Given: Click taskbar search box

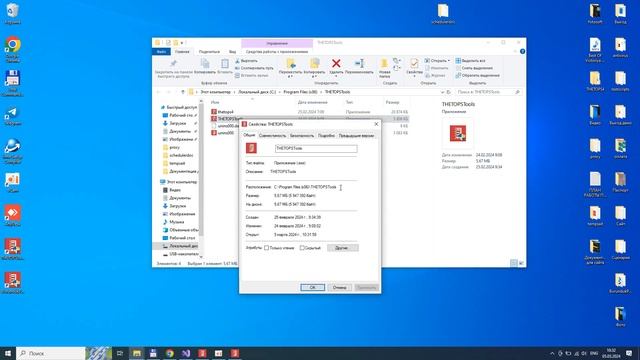Looking at the screenshot, I should tap(51, 353).
